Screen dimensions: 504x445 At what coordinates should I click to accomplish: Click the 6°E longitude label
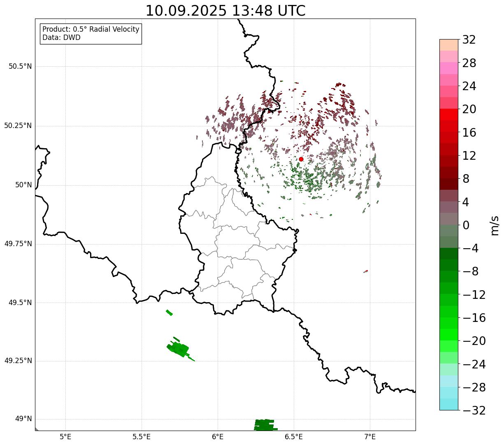pos(218,437)
